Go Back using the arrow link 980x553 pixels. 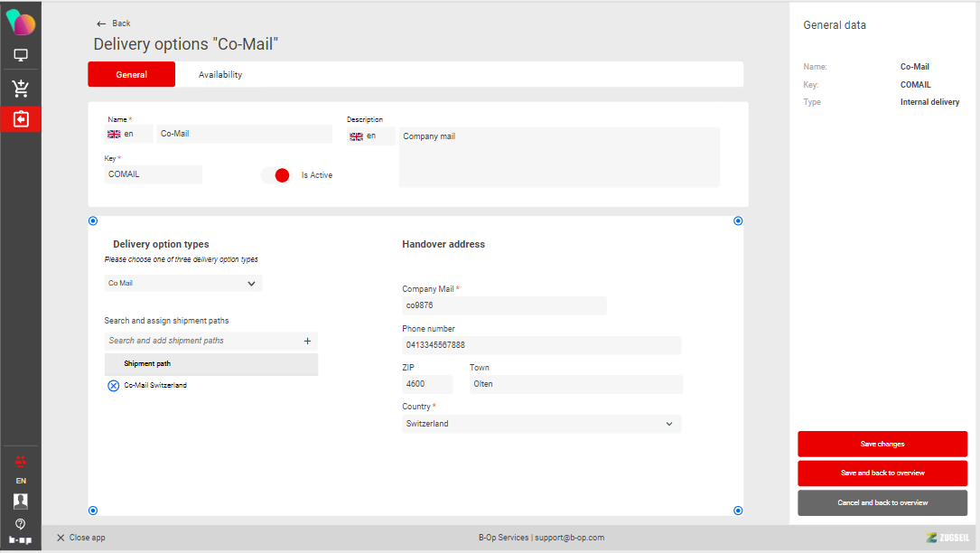pos(114,23)
